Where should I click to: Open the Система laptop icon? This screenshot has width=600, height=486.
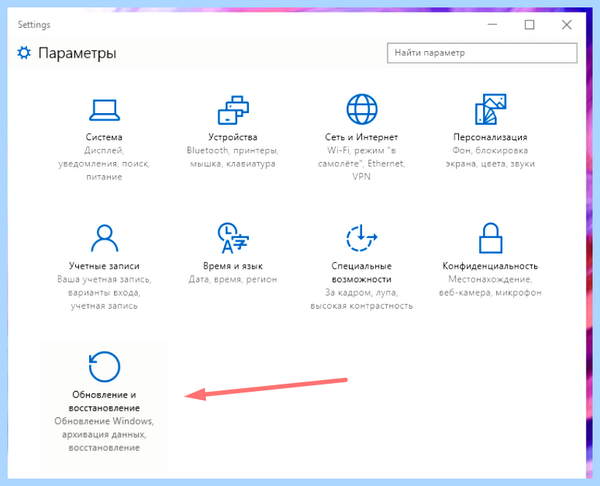point(104,110)
